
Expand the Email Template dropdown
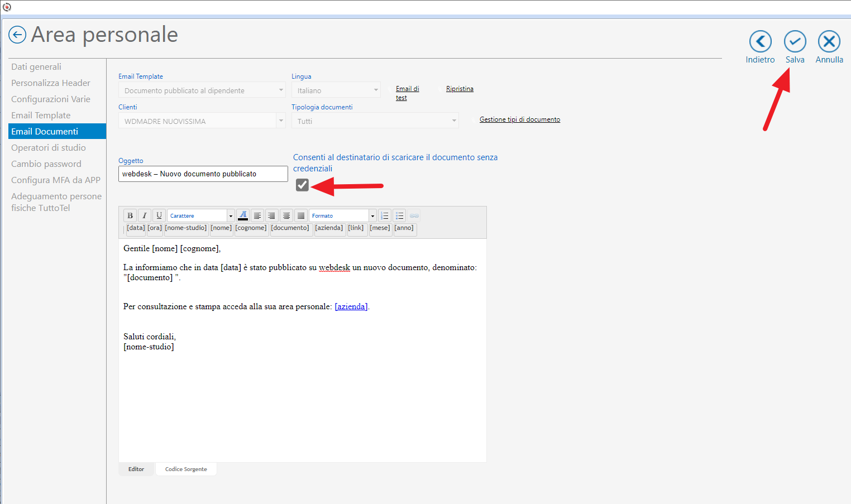coord(202,90)
